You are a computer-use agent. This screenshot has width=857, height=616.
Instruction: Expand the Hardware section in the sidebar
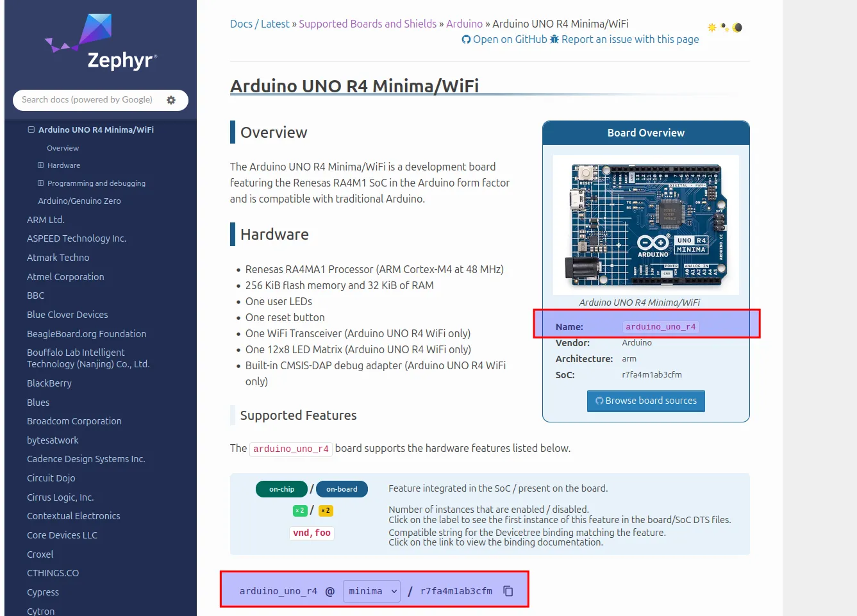[x=40, y=165]
